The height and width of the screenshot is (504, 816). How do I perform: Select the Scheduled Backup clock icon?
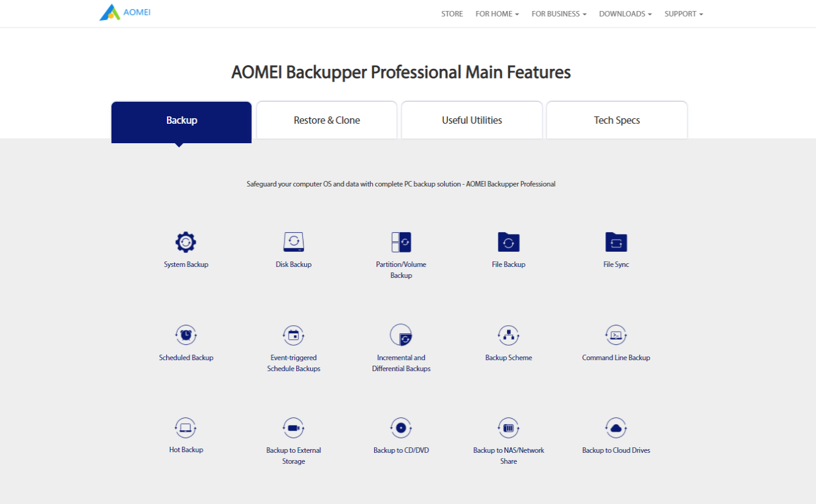(186, 335)
